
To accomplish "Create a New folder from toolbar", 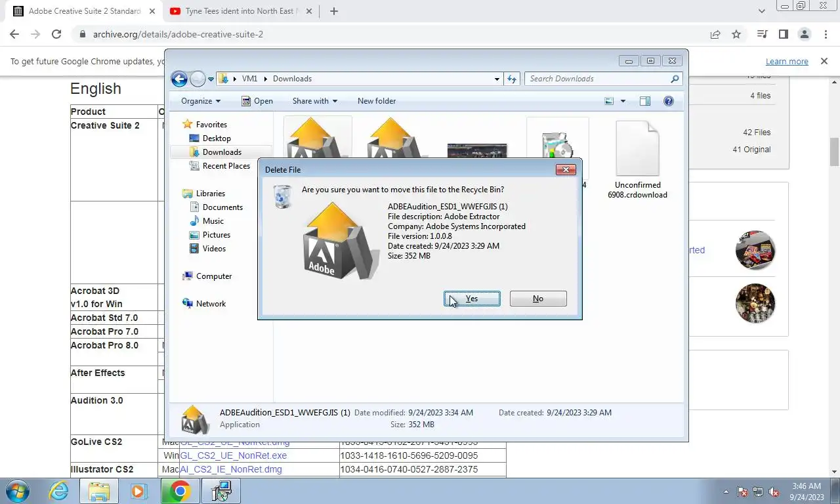I will [x=377, y=101].
